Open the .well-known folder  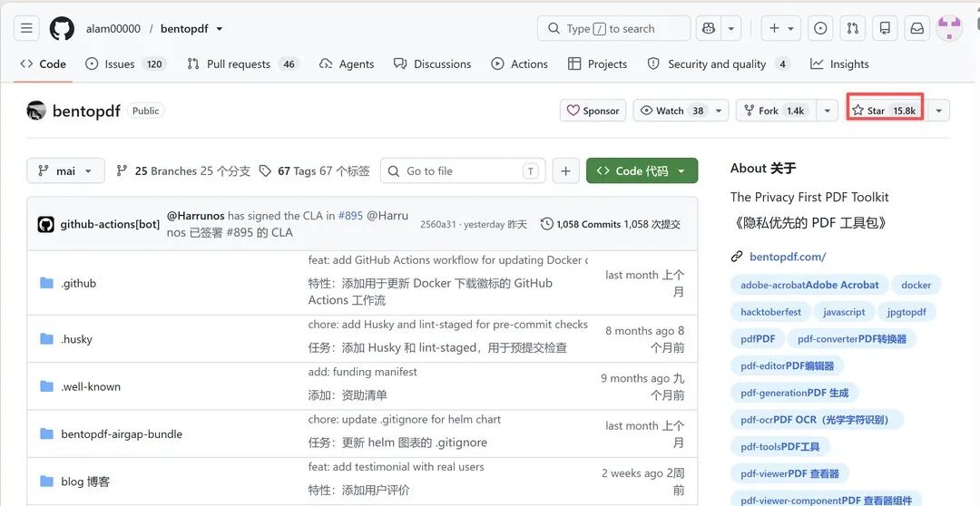tap(91, 386)
